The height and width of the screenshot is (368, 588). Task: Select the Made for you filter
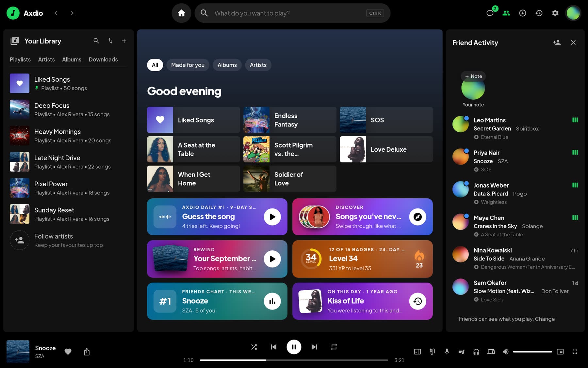tap(188, 65)
